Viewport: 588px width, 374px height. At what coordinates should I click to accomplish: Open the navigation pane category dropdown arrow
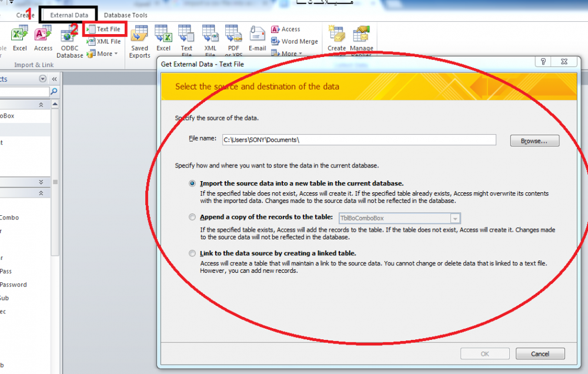click(x=42, y=79)
